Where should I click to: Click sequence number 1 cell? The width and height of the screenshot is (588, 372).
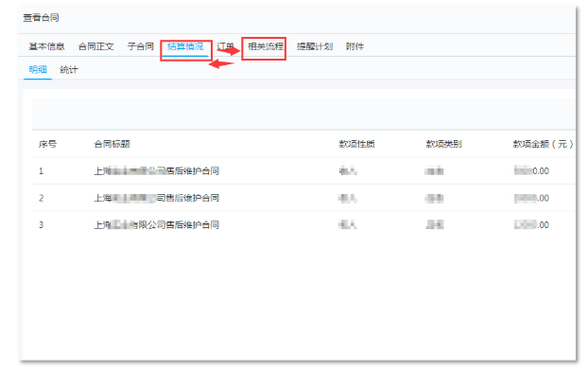click(x=42, y=171)
